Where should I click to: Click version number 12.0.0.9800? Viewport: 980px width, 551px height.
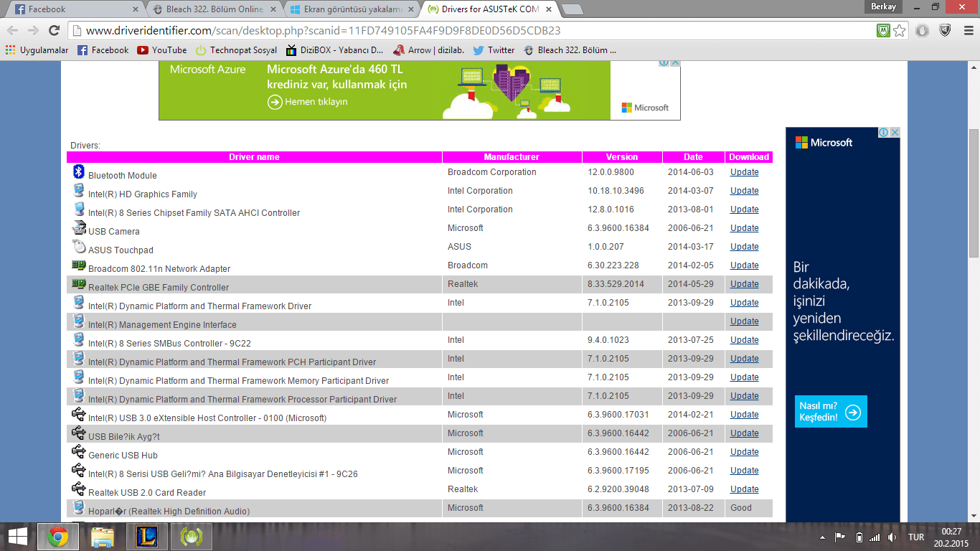tap(611, 172)
